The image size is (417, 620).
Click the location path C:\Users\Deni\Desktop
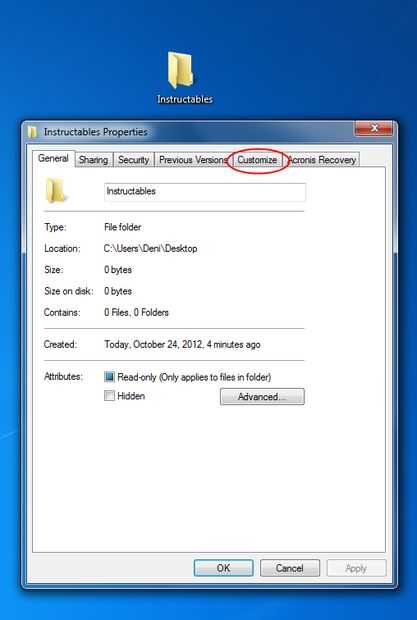[151, 249]
